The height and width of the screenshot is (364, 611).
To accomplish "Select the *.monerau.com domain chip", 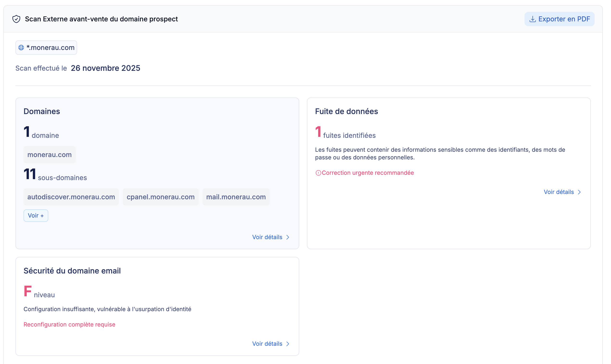I will tap(46, 48).
